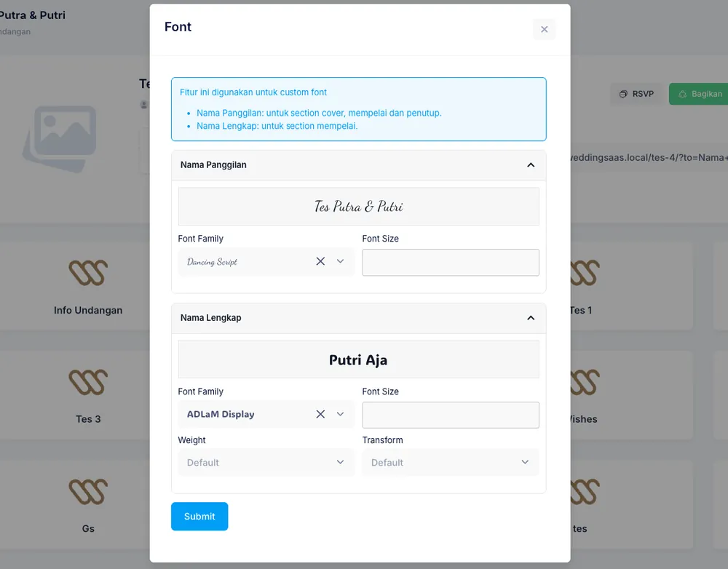Click the green Bagikan button

coord(699,94)
